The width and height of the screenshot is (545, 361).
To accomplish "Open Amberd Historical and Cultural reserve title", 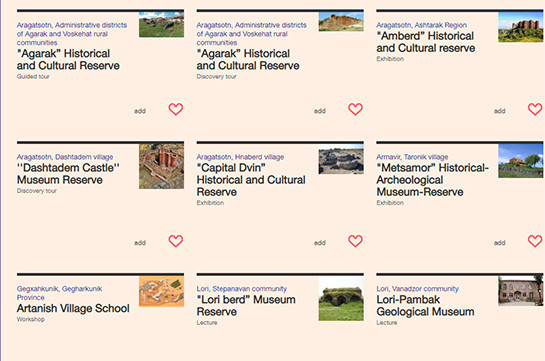I will 426,42.
